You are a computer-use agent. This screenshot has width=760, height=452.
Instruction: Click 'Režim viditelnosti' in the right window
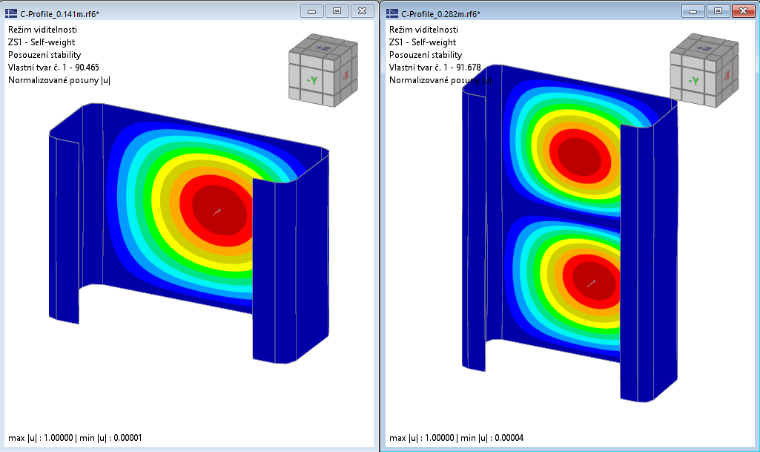424,30
